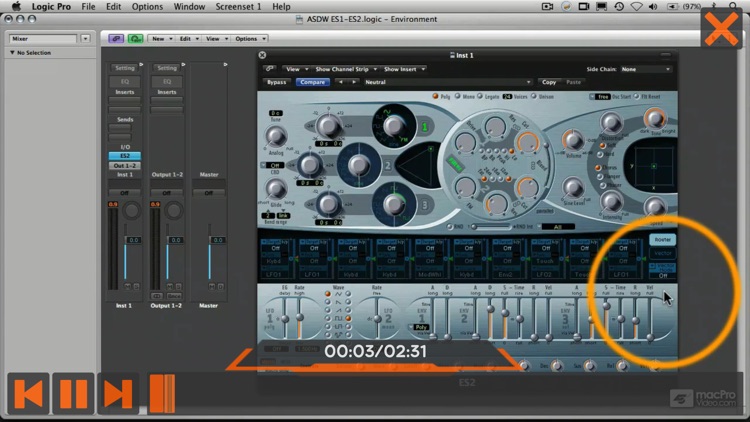
Task: Click the Distortion knob
Action: (x=611, y=123)
